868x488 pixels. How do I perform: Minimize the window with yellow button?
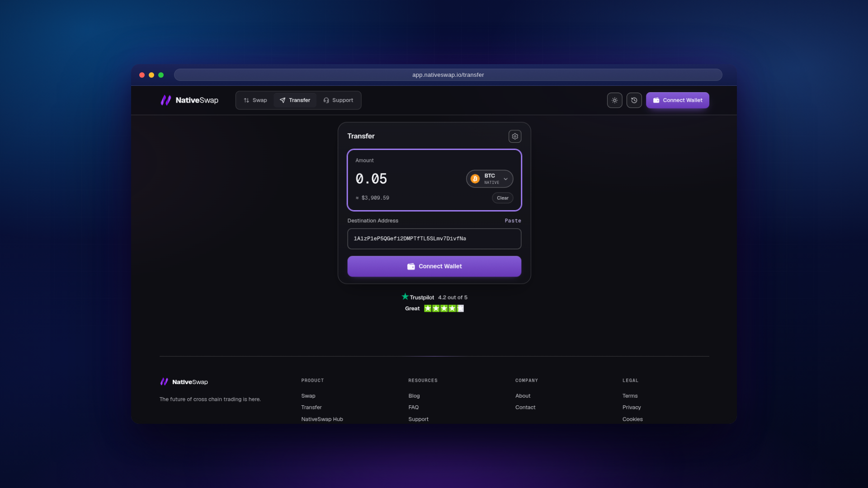click(x=151, y=75)
